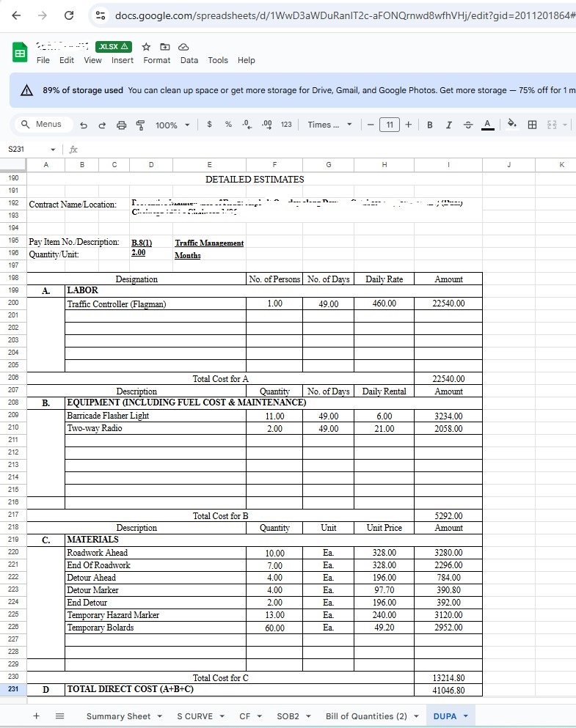The width and height of the screenshot is (576, 728).
Task: Reload the page with refresh icon
Action: coord(69,15)
